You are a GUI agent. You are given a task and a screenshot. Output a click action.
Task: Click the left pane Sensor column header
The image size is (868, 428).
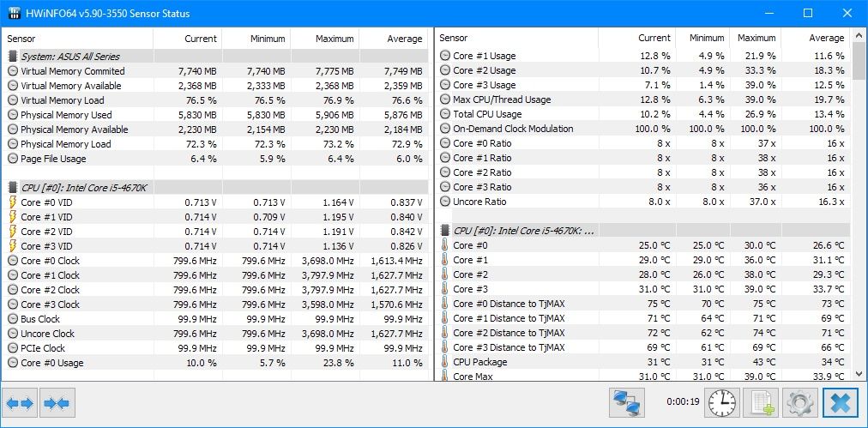77,39
